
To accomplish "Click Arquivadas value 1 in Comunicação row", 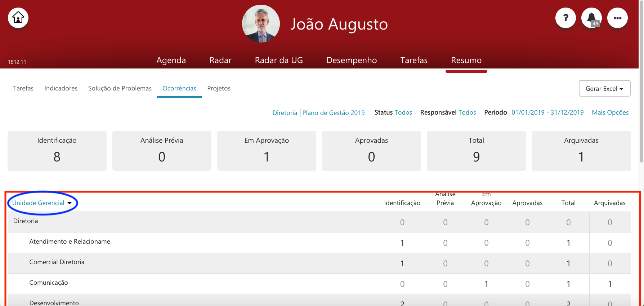I will coord(610,284).
